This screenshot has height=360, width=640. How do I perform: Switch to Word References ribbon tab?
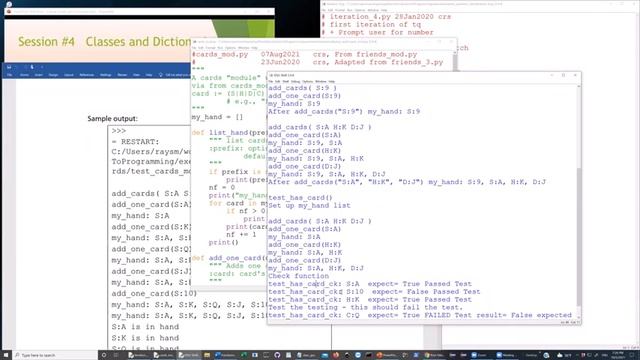pos(87,75)
